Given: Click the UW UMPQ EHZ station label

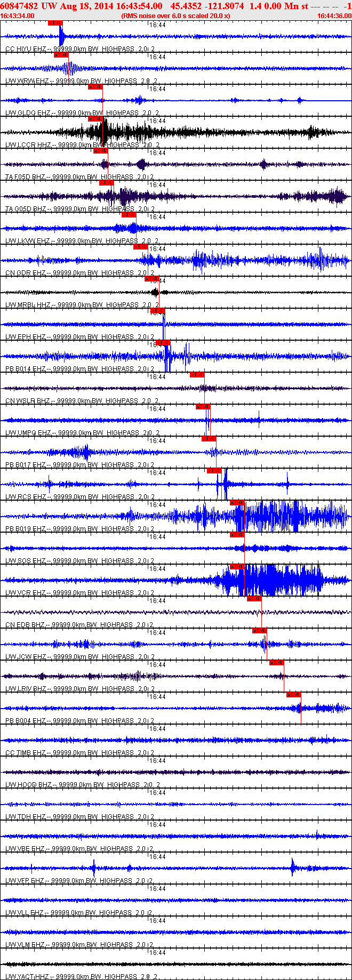Looking at the screenshot, I should click(28, 433).
